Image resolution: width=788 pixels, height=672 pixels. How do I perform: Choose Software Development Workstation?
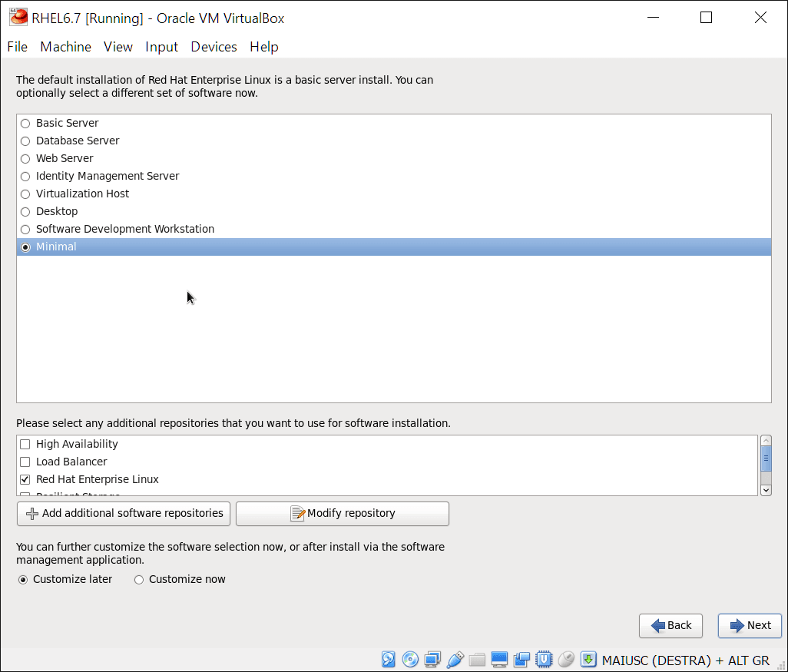click(x=25, y=230)
